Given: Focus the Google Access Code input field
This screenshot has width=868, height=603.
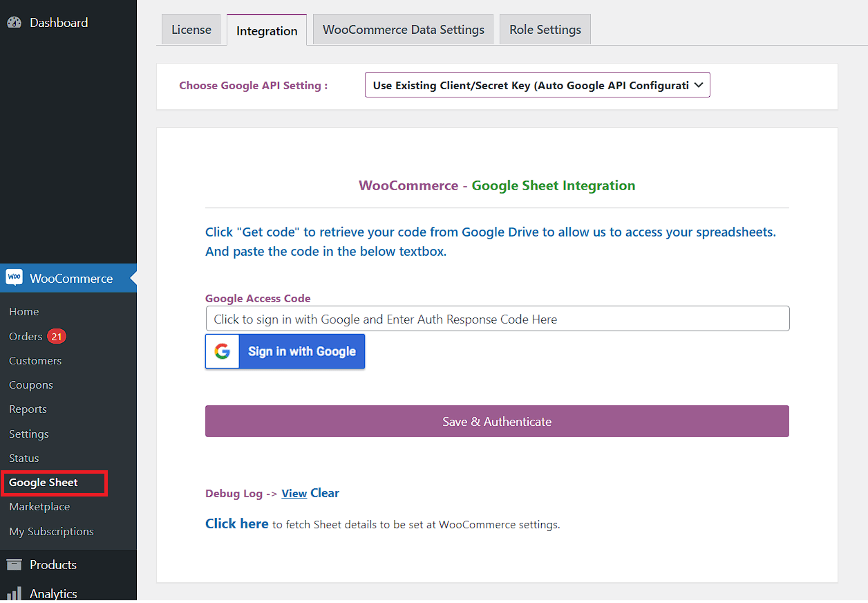Looking at the screenshot, I should [x=498, y=319].
